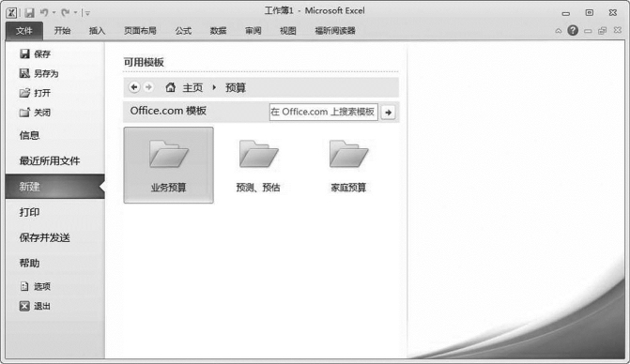
Task: Open the 文件 (File) tab
Action: (24, 31)
